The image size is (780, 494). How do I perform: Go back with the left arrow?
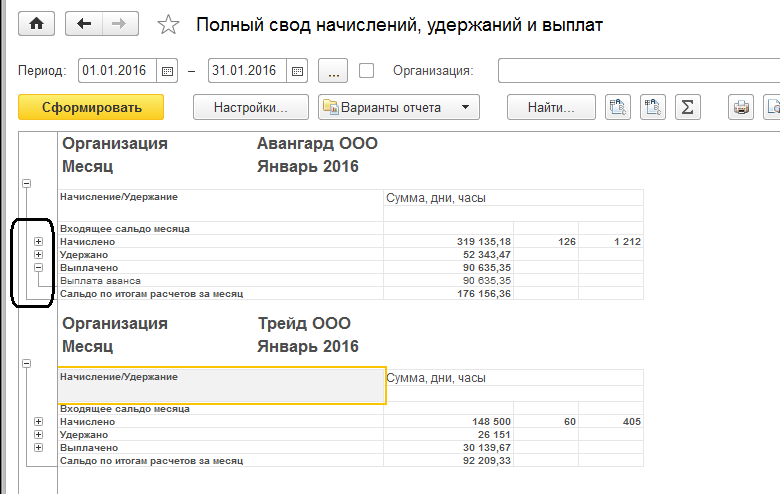coord(83,25)
